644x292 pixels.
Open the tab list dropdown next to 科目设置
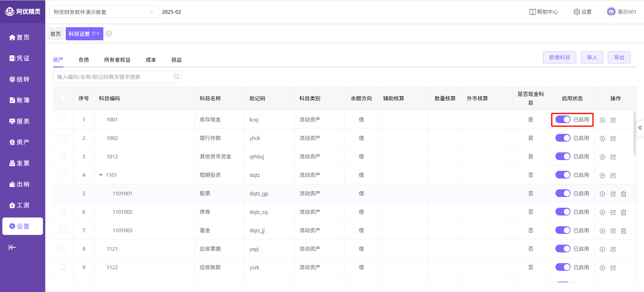[x=109, y=34]
